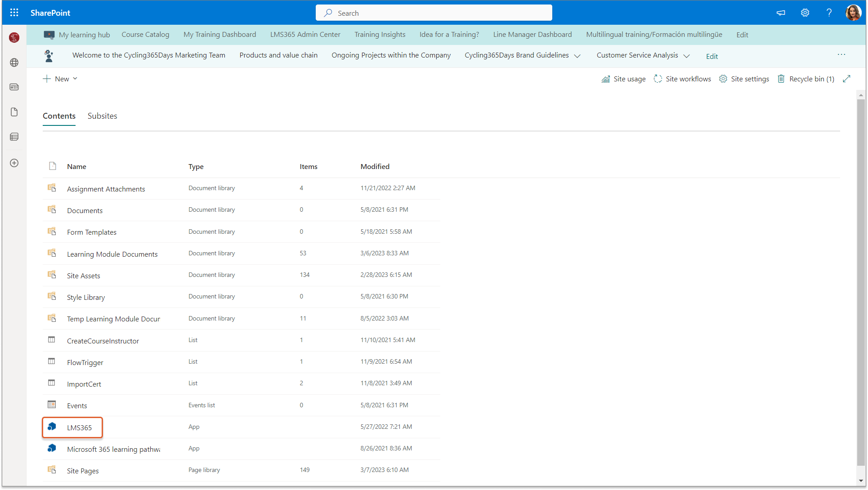
Task: Expand the New dropdown menu
Action: coord(60,79)
